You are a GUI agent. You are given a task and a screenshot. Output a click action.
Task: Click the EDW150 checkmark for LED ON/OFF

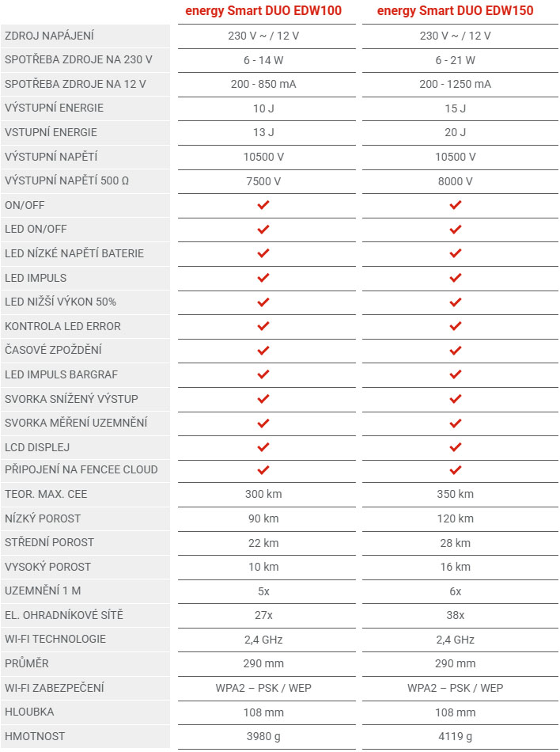click(x=455, y=230)
